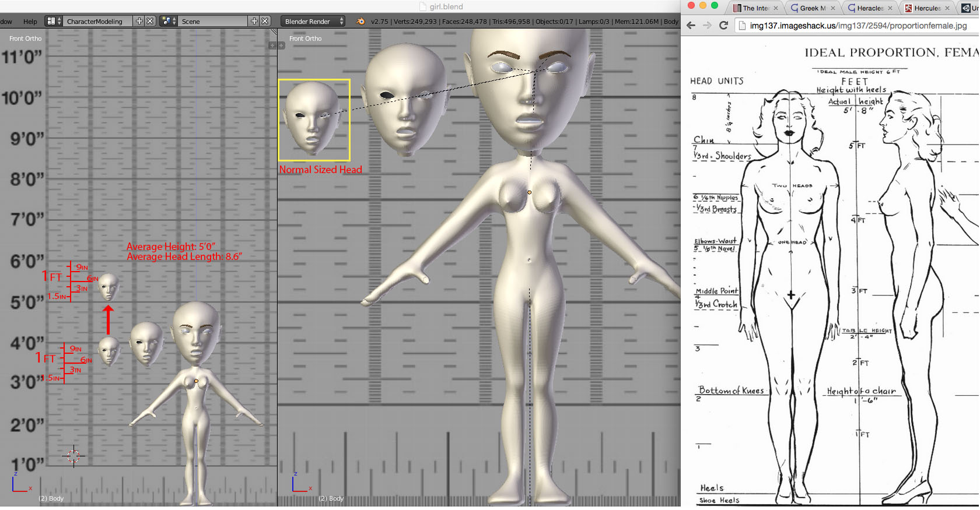Open the Help menu

click(x=30, y=21)
